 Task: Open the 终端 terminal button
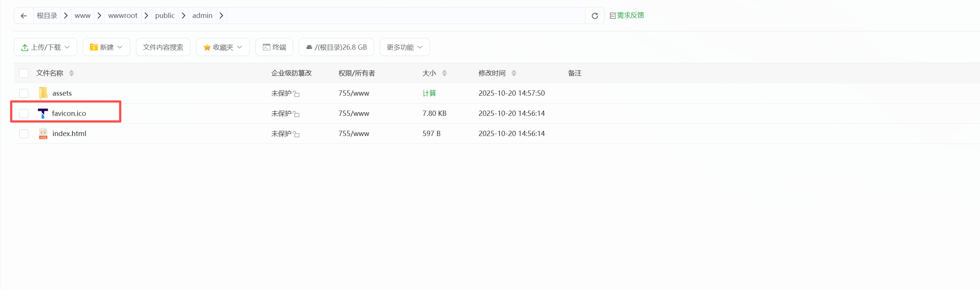pos(274,47)
